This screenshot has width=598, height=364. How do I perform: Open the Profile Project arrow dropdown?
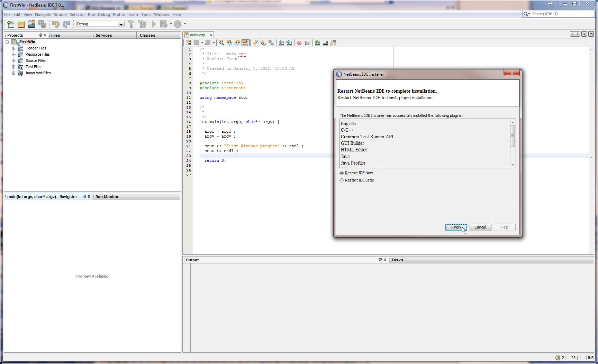coord(185,24)
